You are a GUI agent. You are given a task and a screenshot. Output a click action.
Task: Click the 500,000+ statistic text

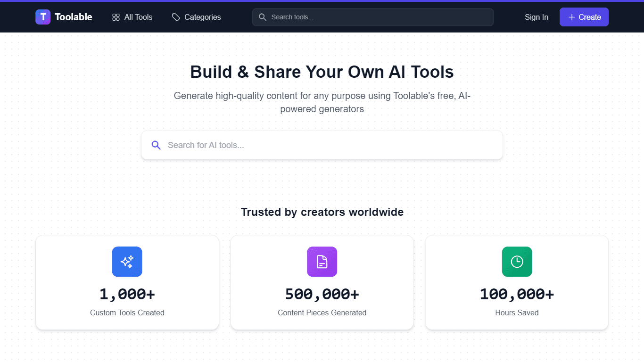coord(322,294)
